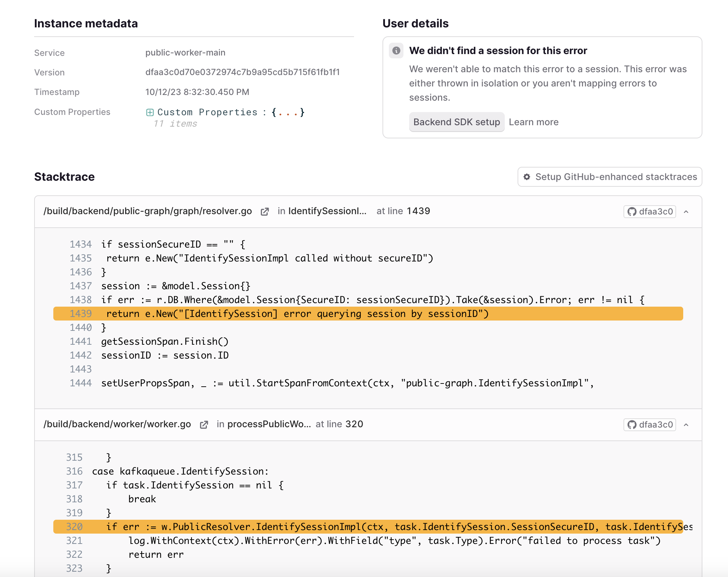This screenshot has height=577, width=728.
Task: Follow the Learn more link
Action: (534, 122)
